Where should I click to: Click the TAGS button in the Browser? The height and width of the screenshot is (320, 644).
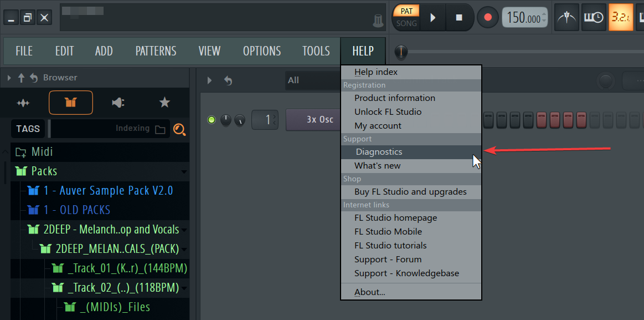point(28,129)
